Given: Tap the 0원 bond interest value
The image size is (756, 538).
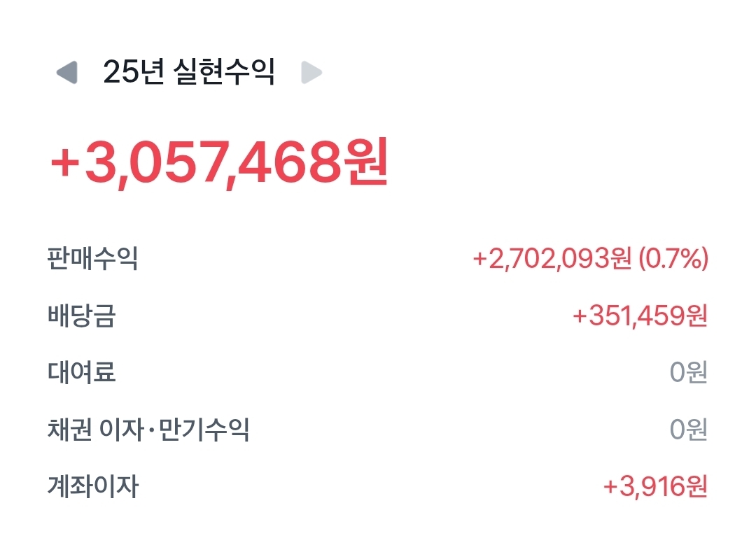Looking at the screenshot, I should click(688, 430).
